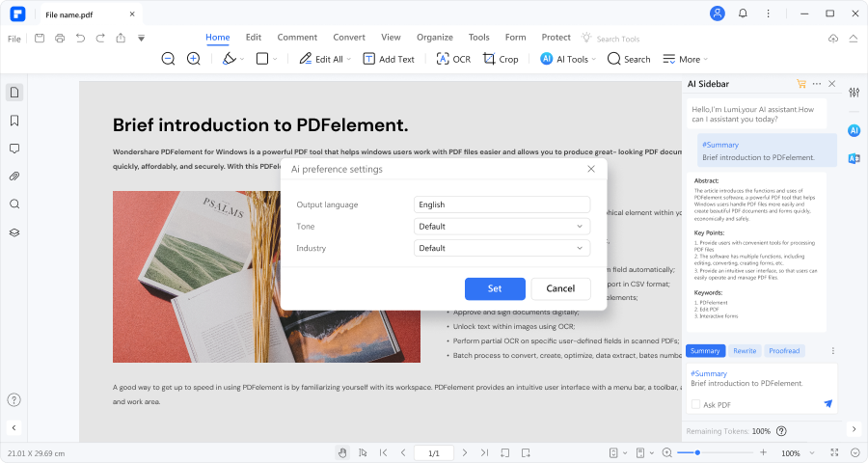Click the page number field 1/1
The width and height of the screenshot is (868, 463).
[434, 453]
